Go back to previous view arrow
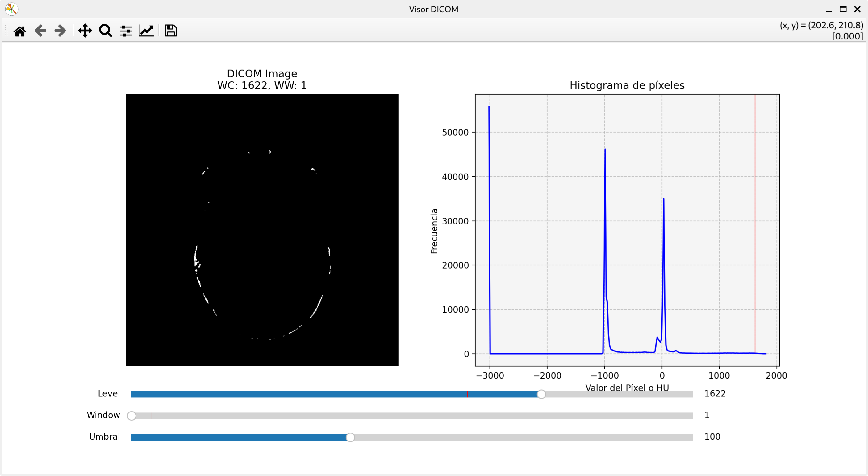 pyautogui.click(x=40, y=31)
